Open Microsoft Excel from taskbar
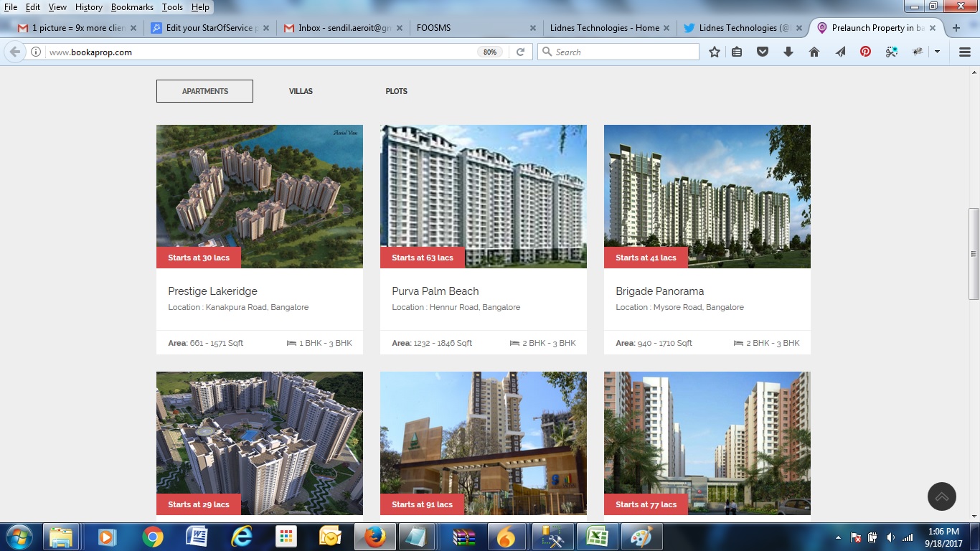Image resolution: width=980 pixels, height=551 pixels. (598, 537)
